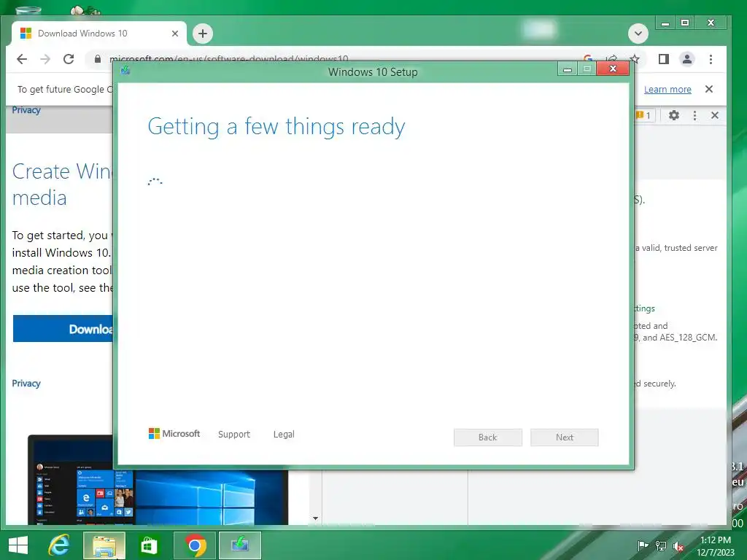This screenshot has width=747, height=560.
Task: Click the Windows 10 laptop image
Action: click(158, 497)
